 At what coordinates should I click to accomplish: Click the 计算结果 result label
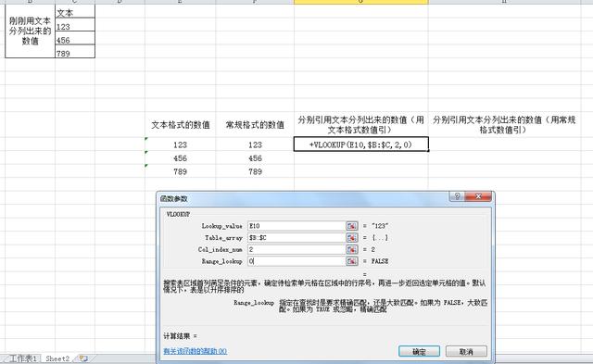[180, 336]
